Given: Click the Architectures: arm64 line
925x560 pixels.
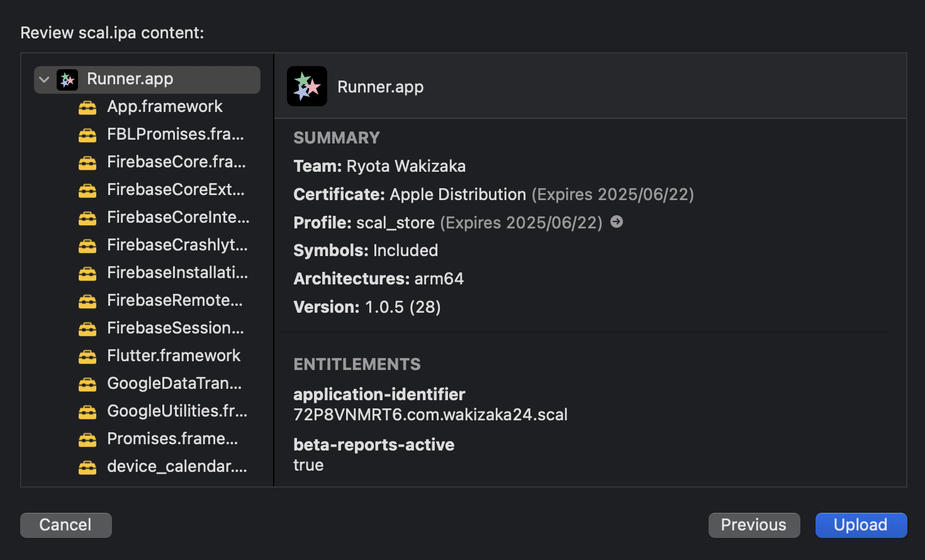Looking at the screenshot, I should click(x=378, y=279).
